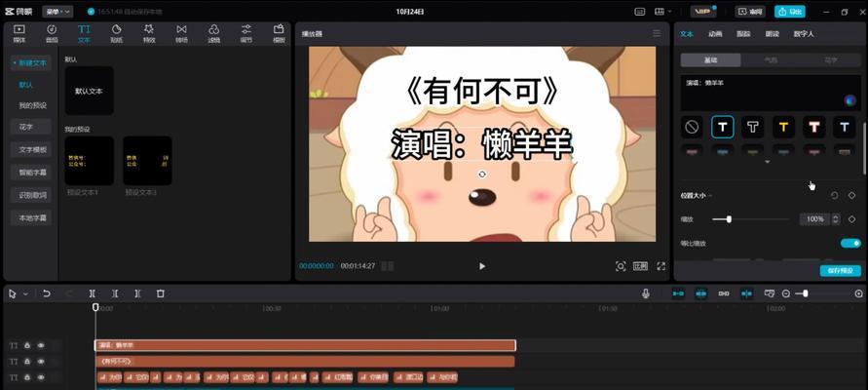
Task: Select the 默认文本 thumbnail
Action: tap(89, 91)
